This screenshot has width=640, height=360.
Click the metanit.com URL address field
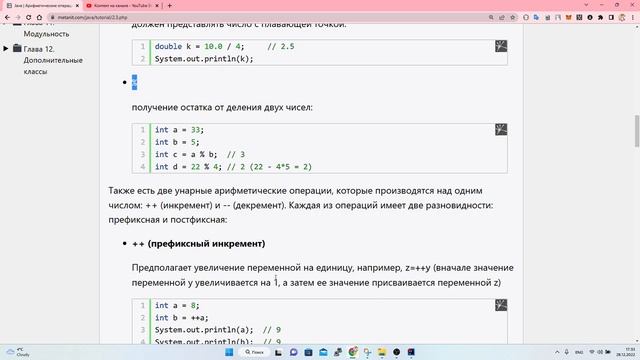[x=269, y=18]
